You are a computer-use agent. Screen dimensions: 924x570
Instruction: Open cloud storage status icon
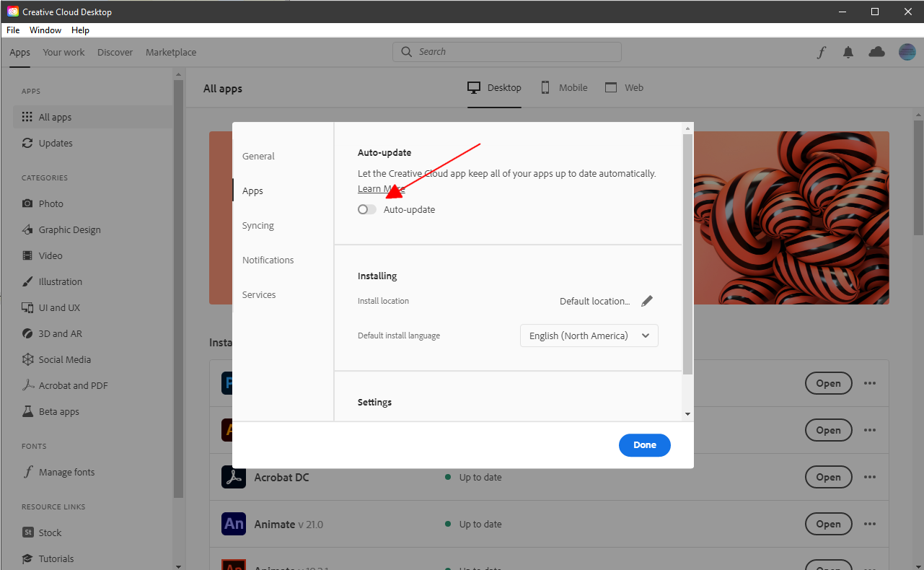point(876,51)
